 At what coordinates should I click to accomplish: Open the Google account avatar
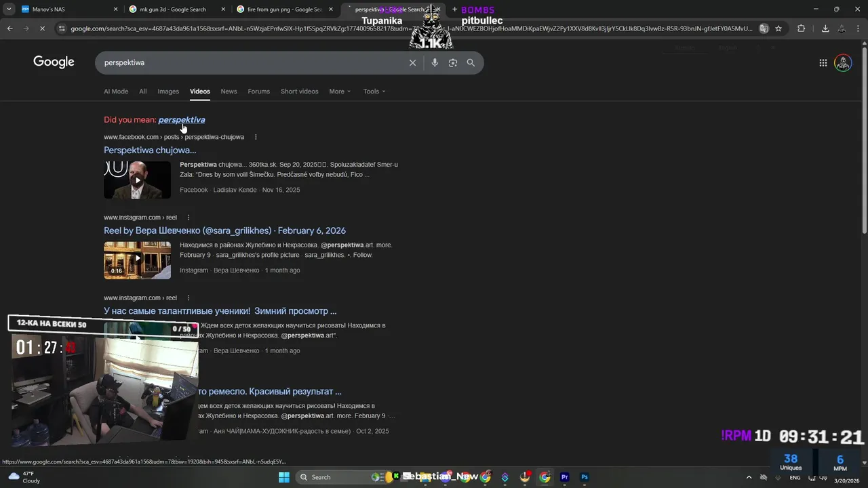pyautogui.click(x=843, y=62)
